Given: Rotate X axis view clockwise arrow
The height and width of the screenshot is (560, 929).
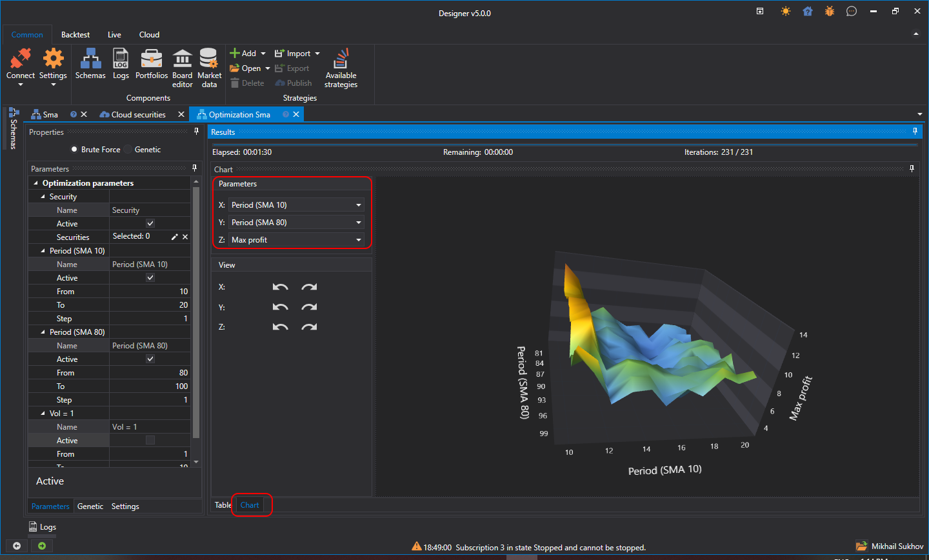Looking at the screenshot, I should point(309,287).
